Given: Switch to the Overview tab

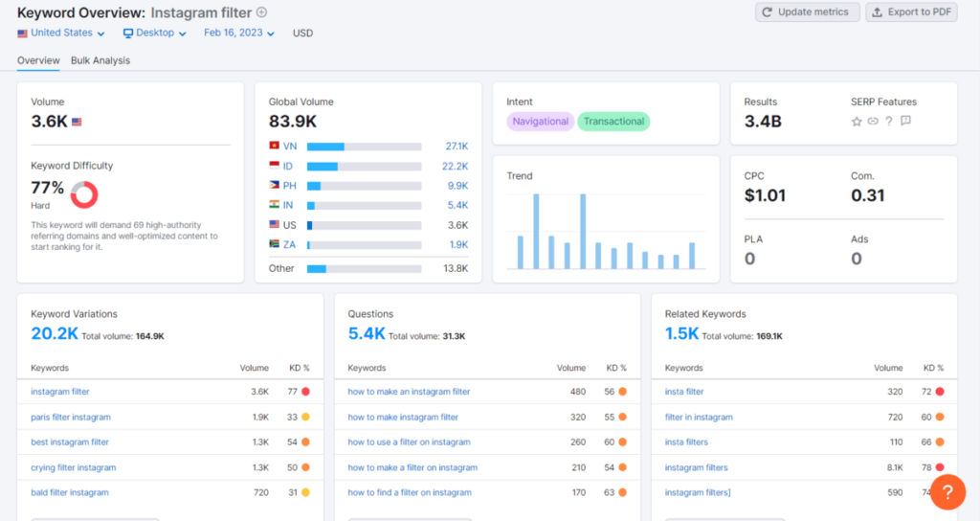Looking at the screenshot, I should pos(38,60).
